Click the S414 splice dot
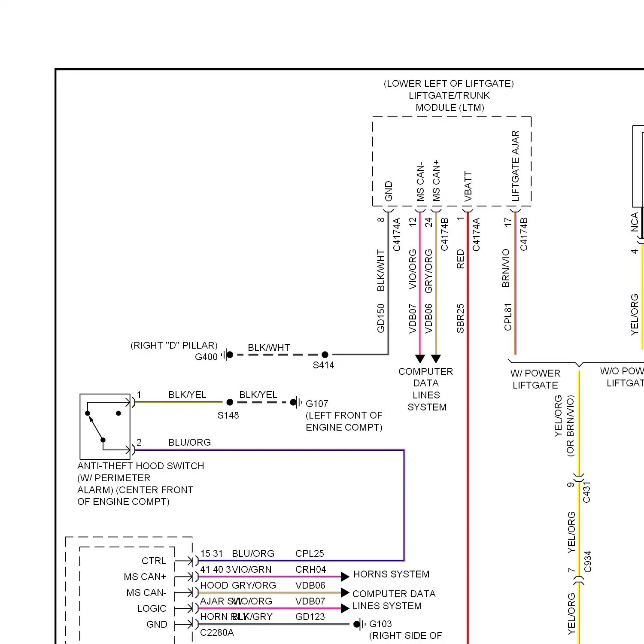Viewport: 644px width, 644px height. pos(325,355)
